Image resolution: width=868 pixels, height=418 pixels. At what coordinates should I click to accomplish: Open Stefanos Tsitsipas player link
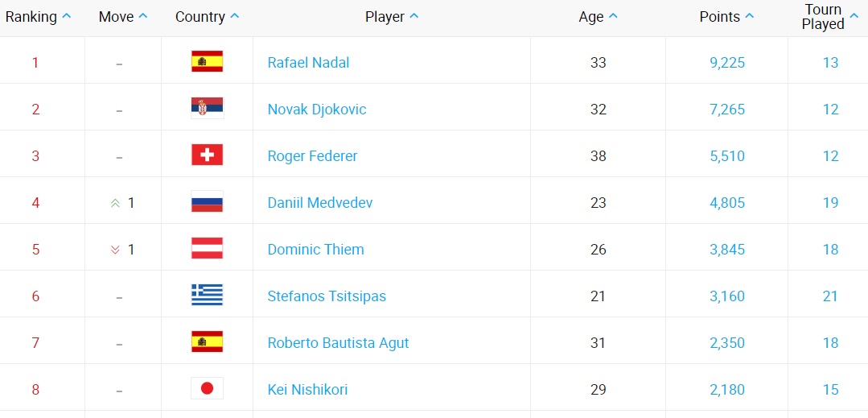(x=327, y=296)
